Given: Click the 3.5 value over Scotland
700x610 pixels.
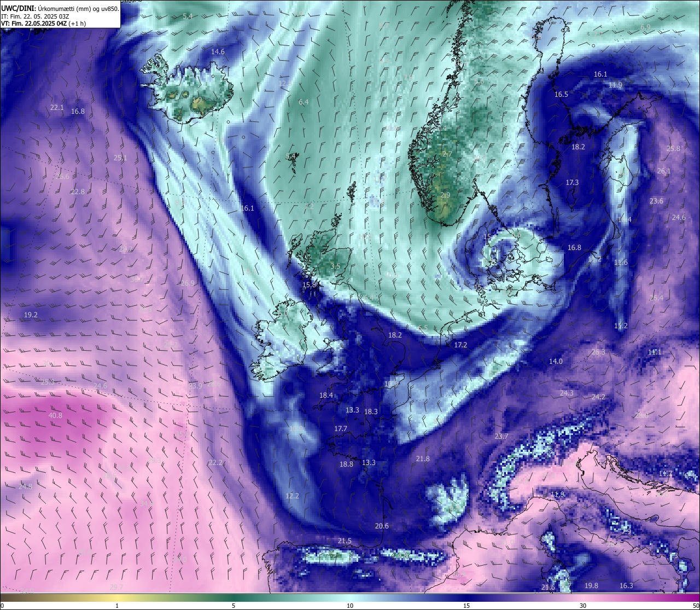Looking at the screenshot, I should pyautogui.click(x=335, y=266).
